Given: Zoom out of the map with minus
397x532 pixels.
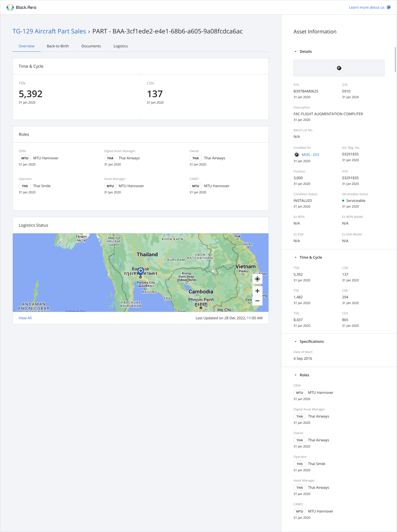Looking at the screenshot, I should pos(257,301).
